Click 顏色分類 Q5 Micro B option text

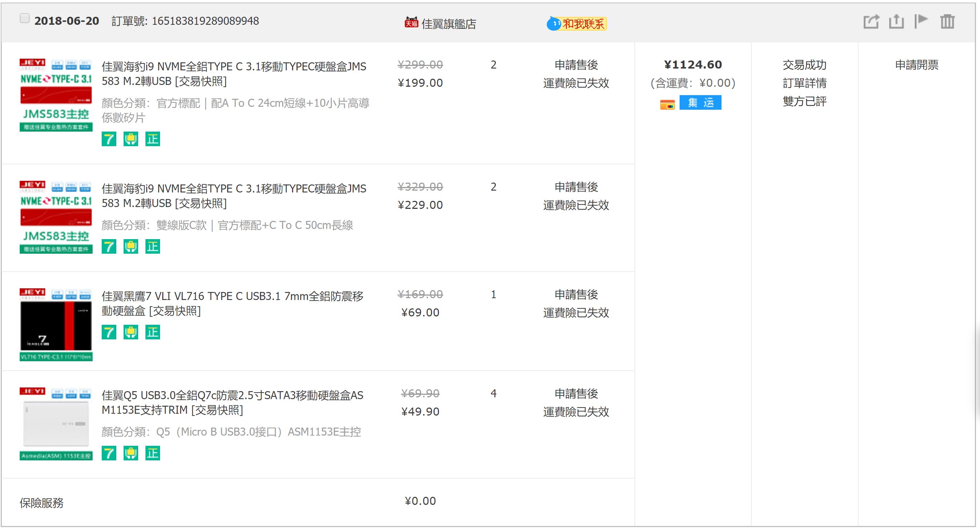tap(231, 432)
